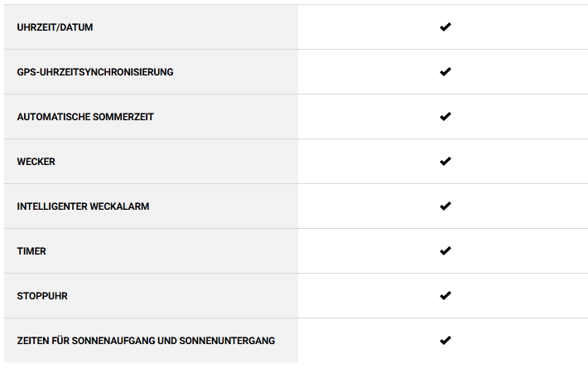This screenshot has height=369, width=588.
Task: Select the WECKER feature label
Action: tap(36, 162)
